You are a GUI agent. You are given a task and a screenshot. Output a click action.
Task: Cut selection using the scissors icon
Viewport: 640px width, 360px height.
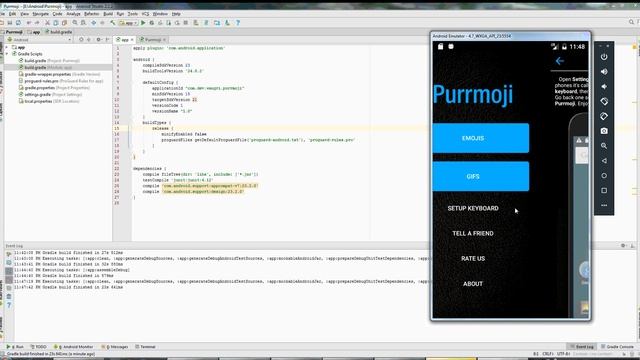(x=47, y=23)
